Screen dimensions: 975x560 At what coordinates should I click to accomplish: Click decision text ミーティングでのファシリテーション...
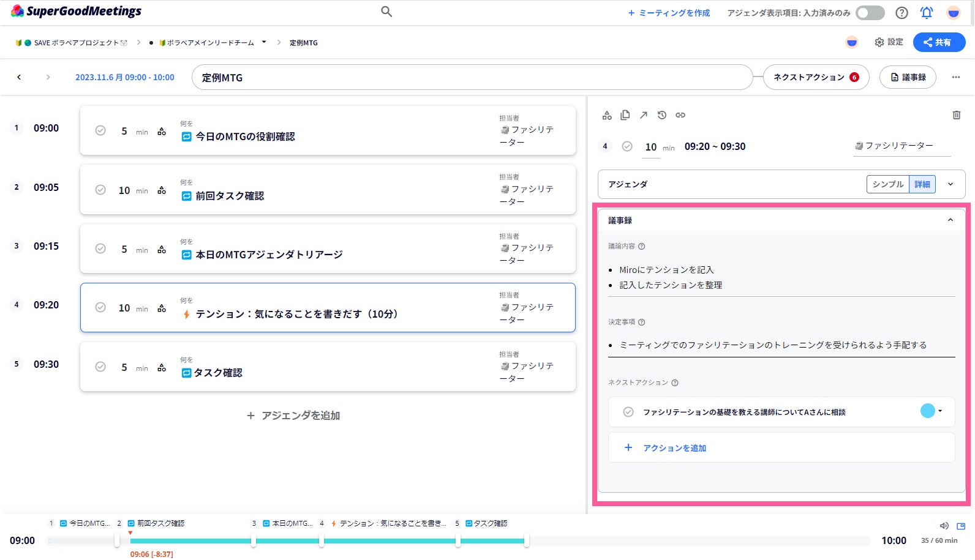coord(773,345)
